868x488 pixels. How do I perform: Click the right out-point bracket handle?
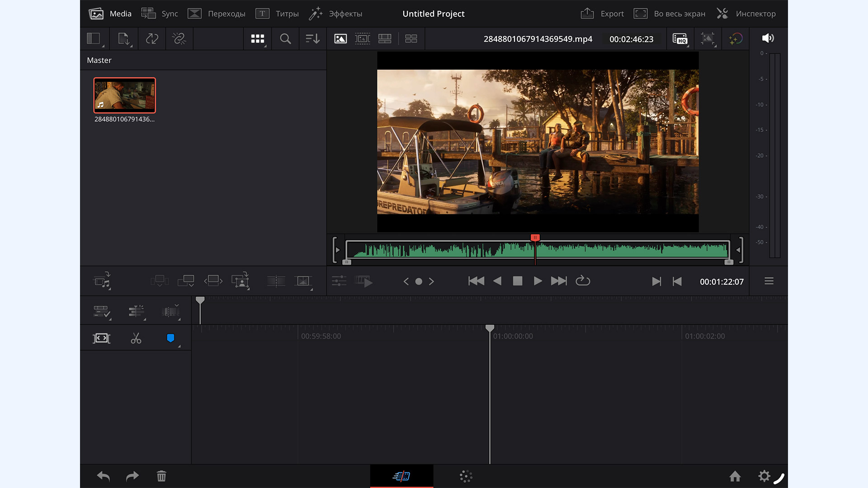click(x=740, y=250)
